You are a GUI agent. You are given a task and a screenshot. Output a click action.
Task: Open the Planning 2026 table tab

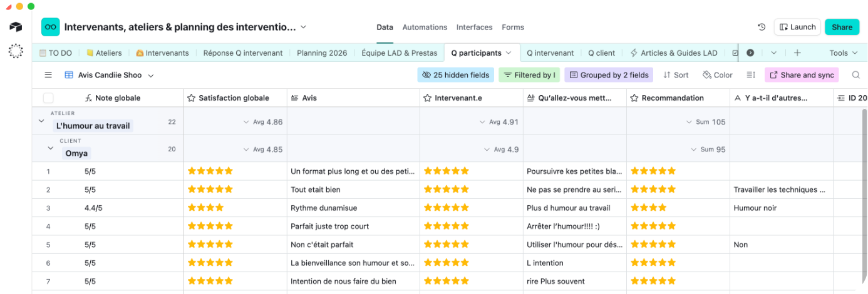pyautogui.click(x=321, y=53)
